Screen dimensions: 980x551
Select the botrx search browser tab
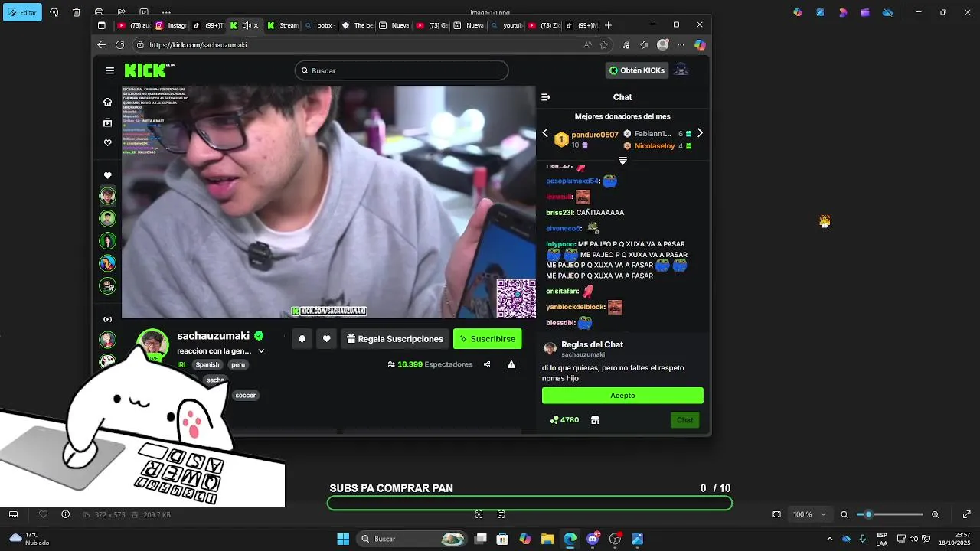(319, 25)
